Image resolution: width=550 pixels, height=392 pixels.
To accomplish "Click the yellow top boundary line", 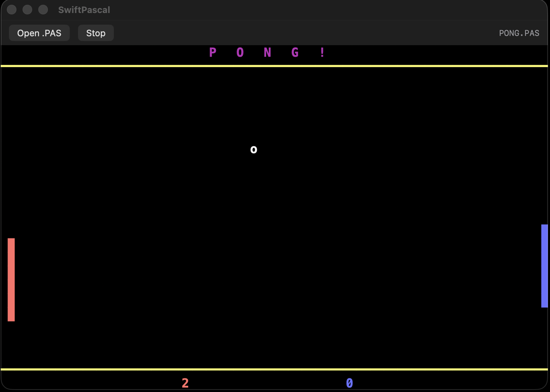I will point(274,66).
